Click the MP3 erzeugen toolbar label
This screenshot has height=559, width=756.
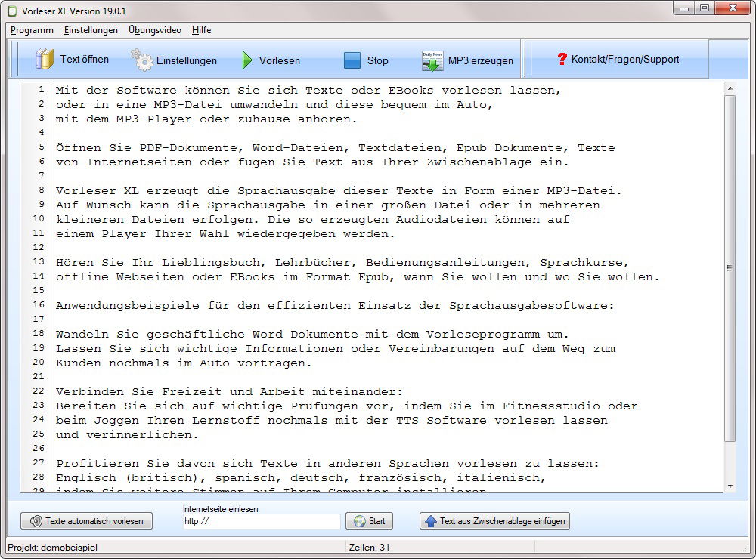click(x=481, y=60)
